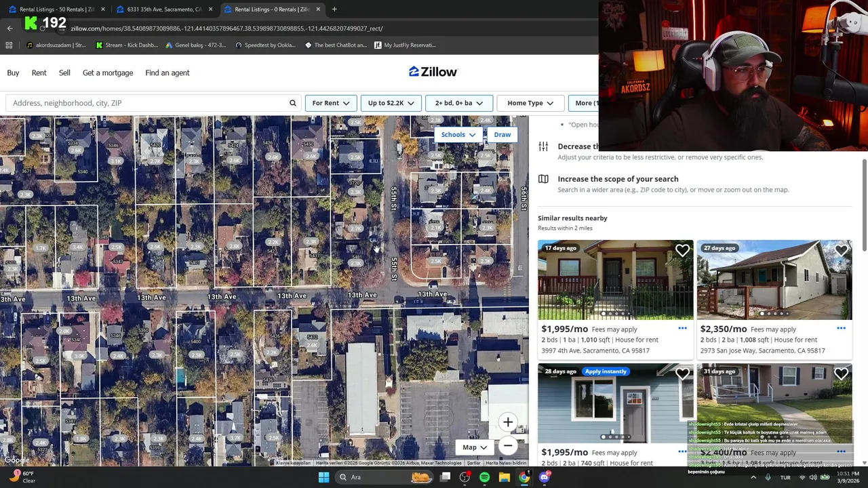Zoom in the map with plus button
868x488 pixels.
(x=508, y=422)
